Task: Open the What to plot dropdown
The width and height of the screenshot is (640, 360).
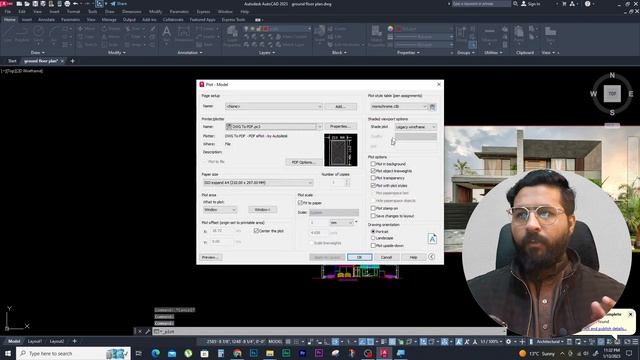Action: [220, 209]
